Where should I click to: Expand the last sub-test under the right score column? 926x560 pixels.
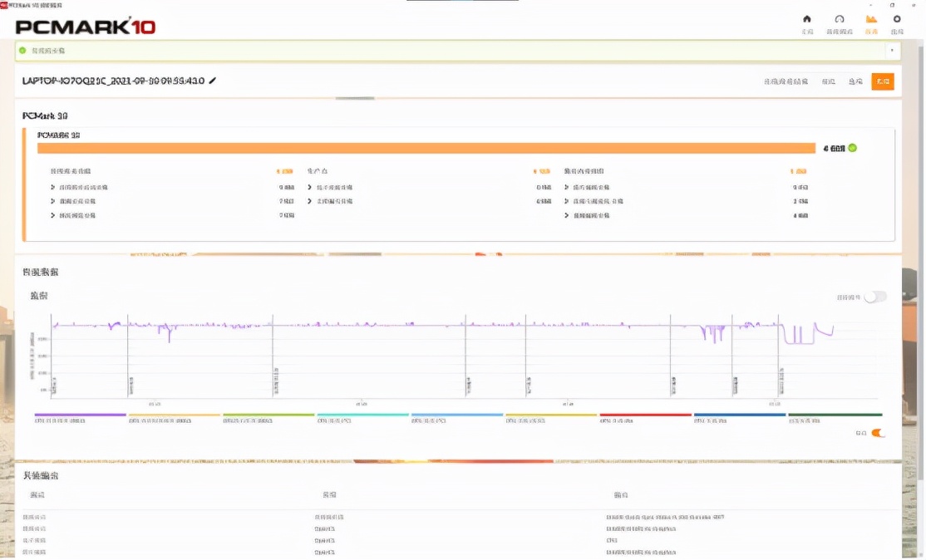click(565, 215)
